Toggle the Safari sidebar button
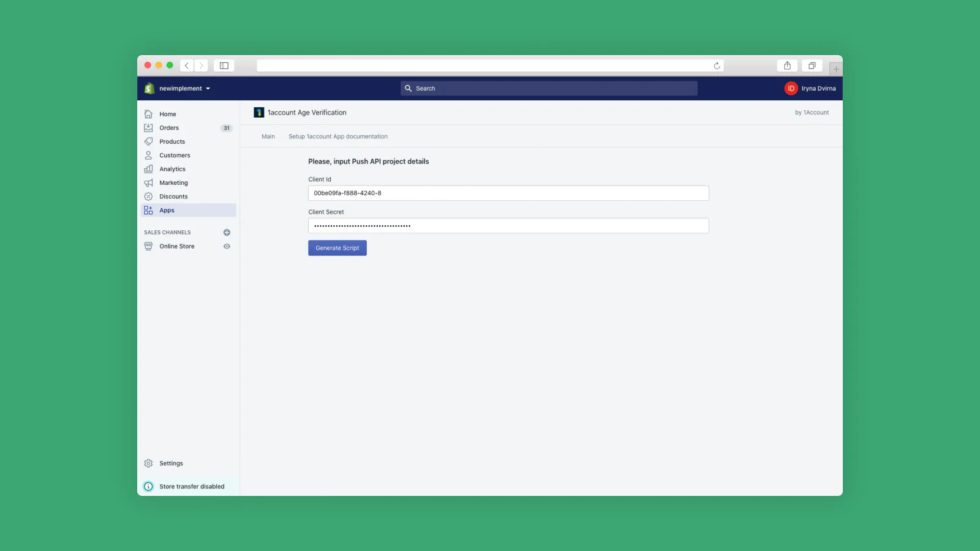The image size is (980, 551). 224,66
